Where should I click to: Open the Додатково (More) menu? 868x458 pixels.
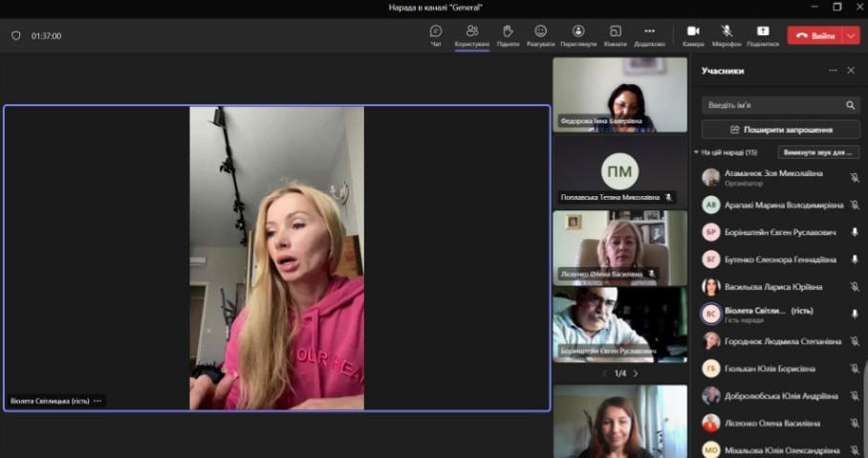[649, 32]
